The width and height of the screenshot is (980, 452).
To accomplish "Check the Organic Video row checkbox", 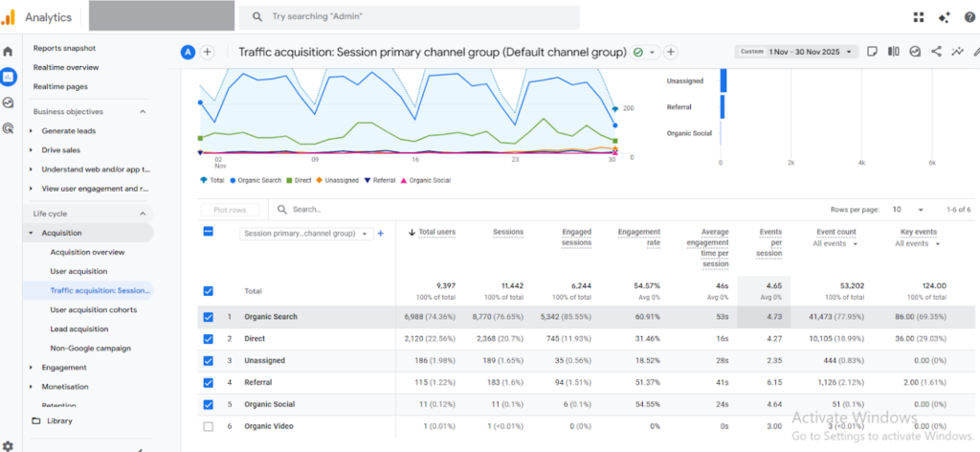I will 209,426.
